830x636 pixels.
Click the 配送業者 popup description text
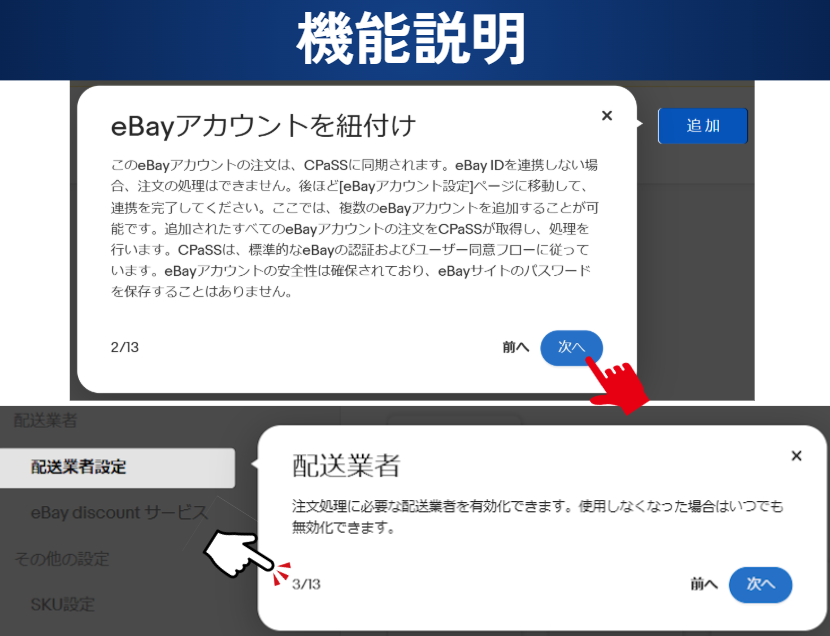537,516
